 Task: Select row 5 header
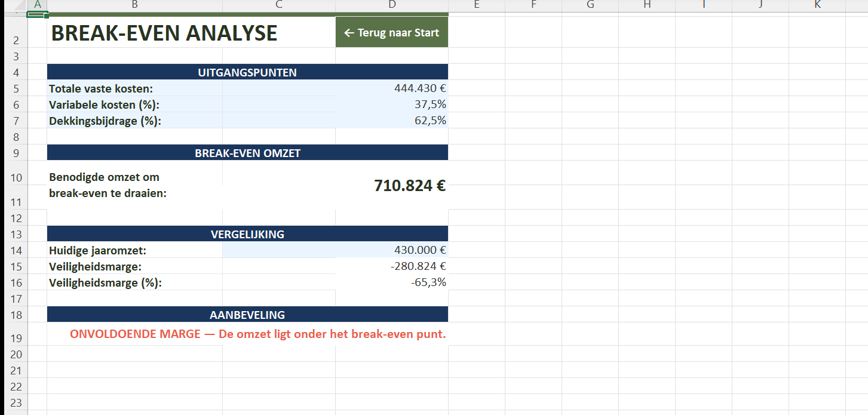point(16,89)
